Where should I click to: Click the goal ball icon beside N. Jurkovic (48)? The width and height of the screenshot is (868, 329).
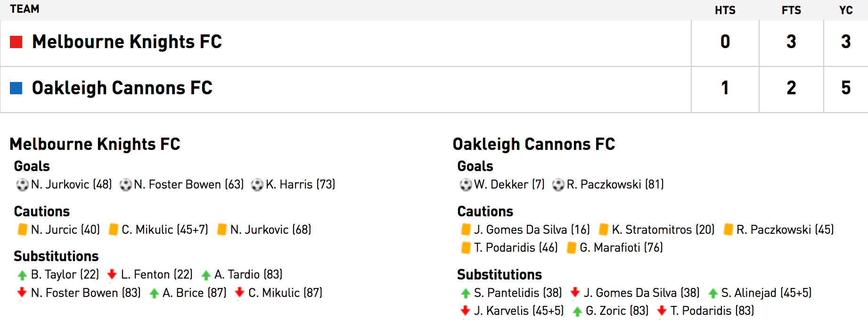point(22,185)
